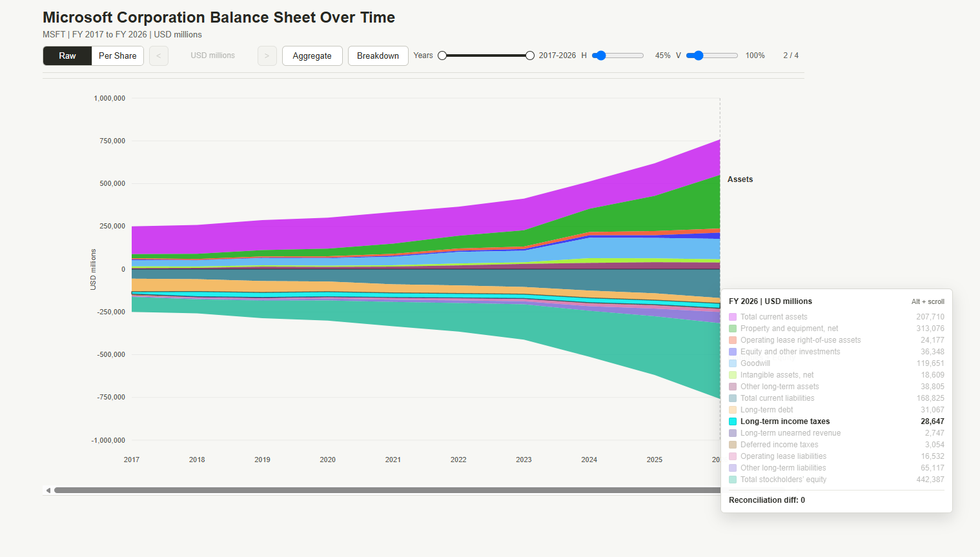Click Deferred income taxes swatch
980x557 pixels.
pos(733,445)
